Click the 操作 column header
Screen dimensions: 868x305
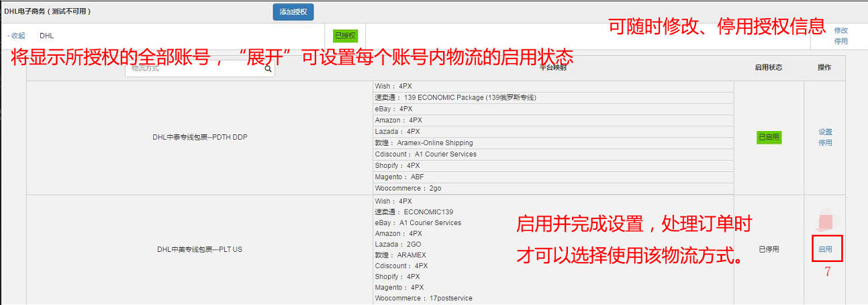pos(824,68)
